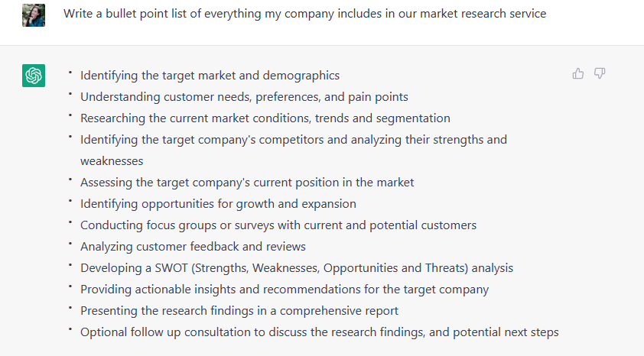Click the 'Conducting focus groups or surveys' line
Screen dimensions: 644x356
click(x=278, y=225)
